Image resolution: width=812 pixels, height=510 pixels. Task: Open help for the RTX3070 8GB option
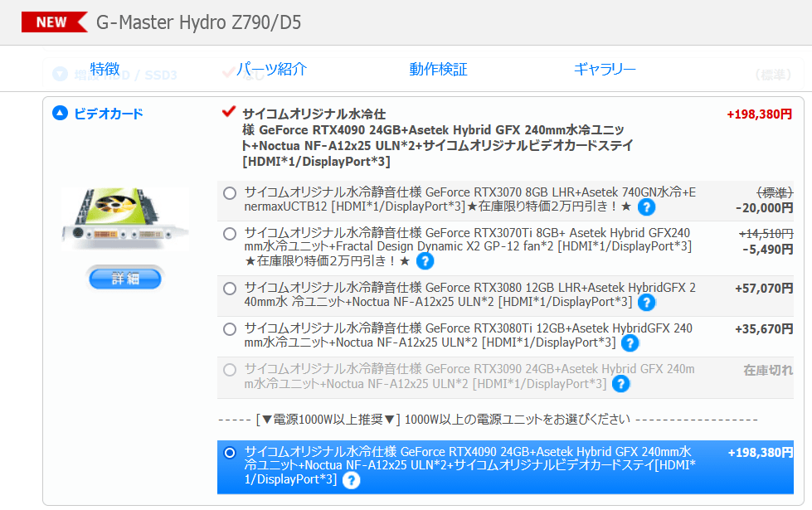pyautogui.click(x=646, y=207)
